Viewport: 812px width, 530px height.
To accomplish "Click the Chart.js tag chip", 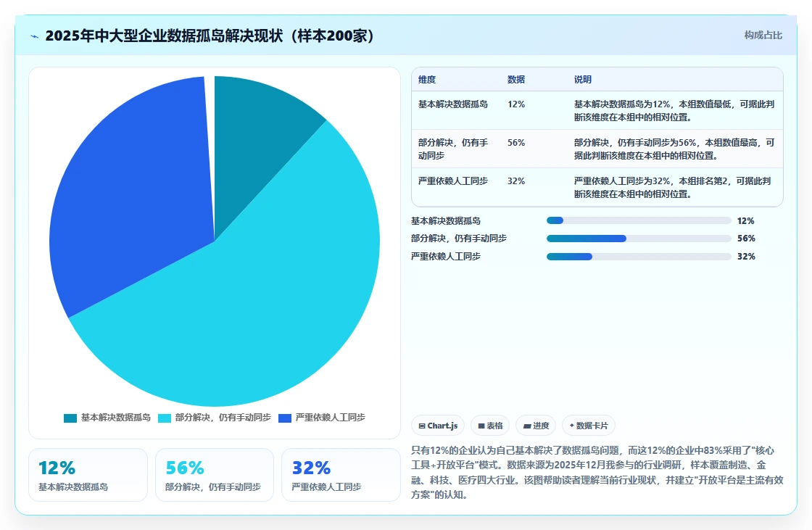I will tap(438, 426).
